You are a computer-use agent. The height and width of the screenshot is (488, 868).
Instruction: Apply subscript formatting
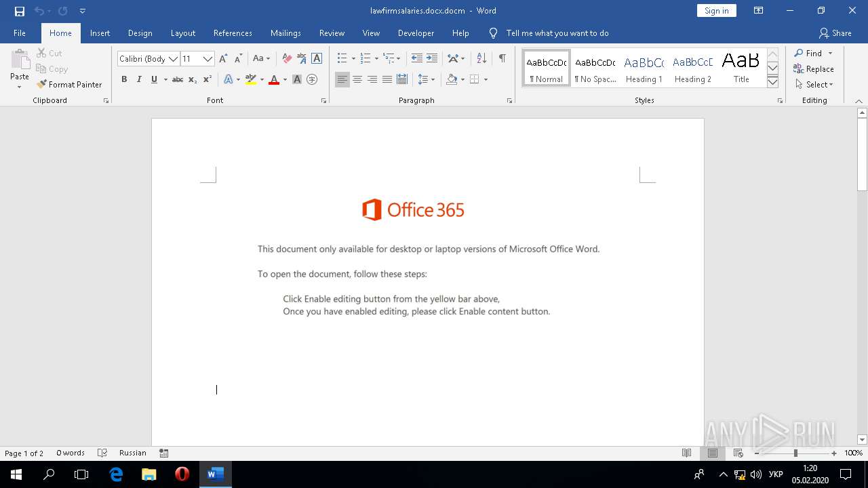click(193, 79)
